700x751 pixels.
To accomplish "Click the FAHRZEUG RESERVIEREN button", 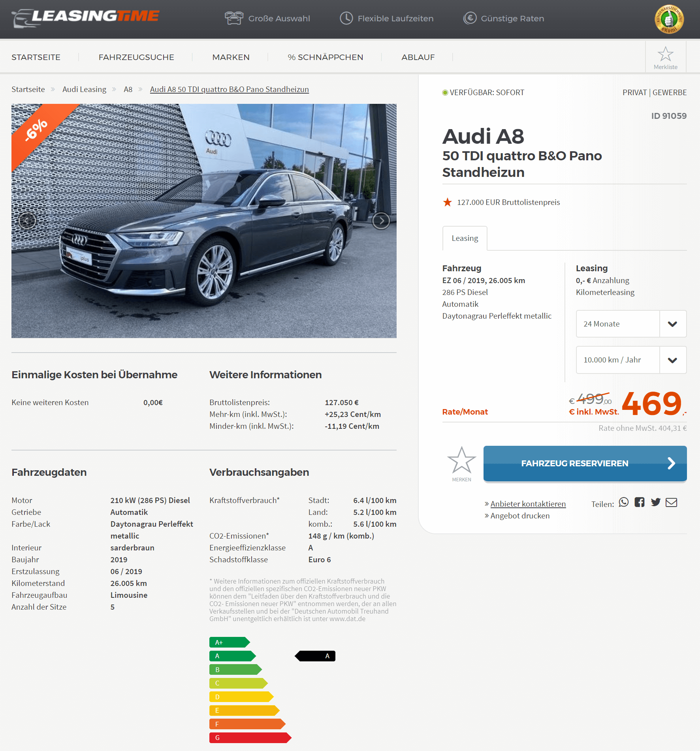I will coord(585,464).
